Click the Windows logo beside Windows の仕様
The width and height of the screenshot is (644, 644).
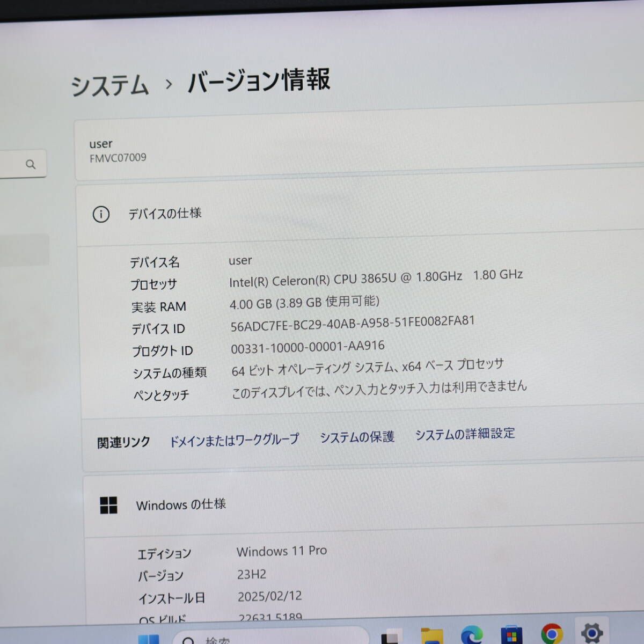click(x=108, y=506)
